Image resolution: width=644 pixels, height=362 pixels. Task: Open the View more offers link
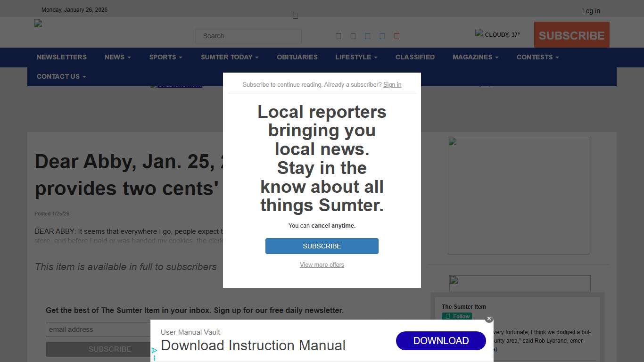coord(322,265)
